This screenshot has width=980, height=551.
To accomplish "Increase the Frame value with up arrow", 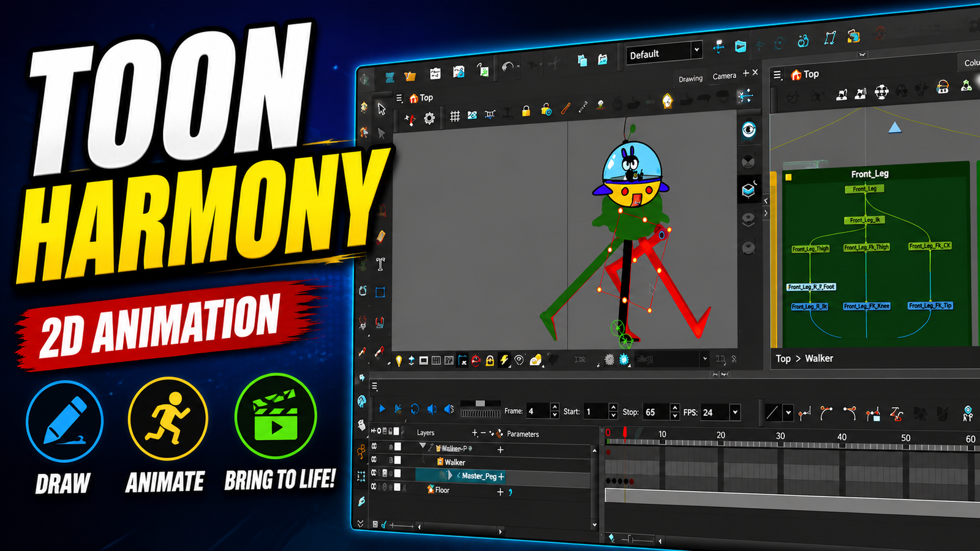I will pos(554,407).
